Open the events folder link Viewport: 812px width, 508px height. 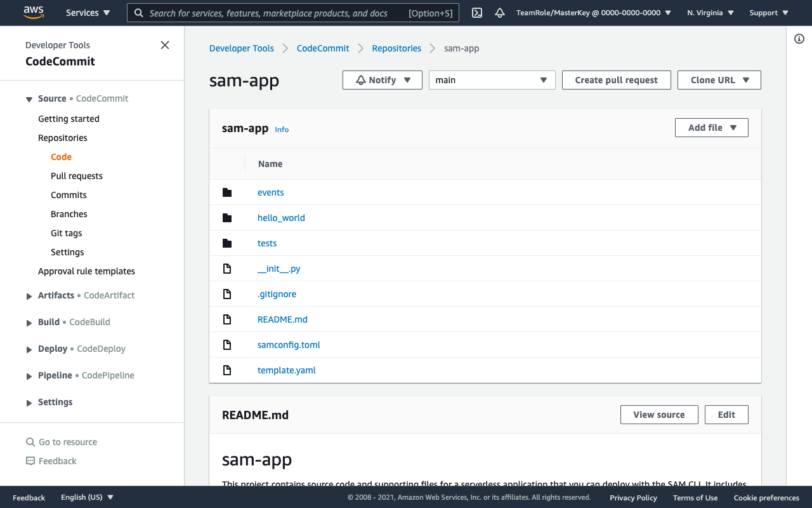pos(271,192)
